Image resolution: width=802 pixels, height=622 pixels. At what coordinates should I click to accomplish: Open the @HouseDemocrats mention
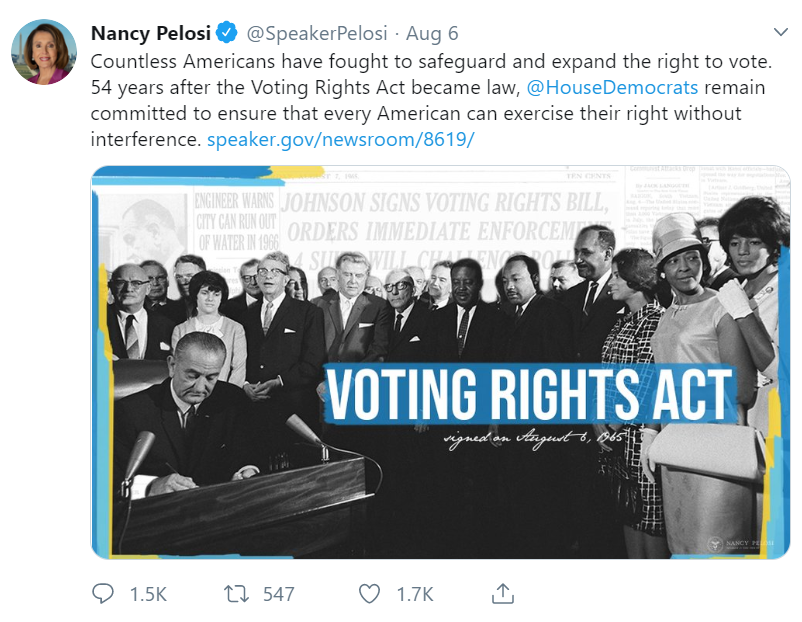(612, 87)
